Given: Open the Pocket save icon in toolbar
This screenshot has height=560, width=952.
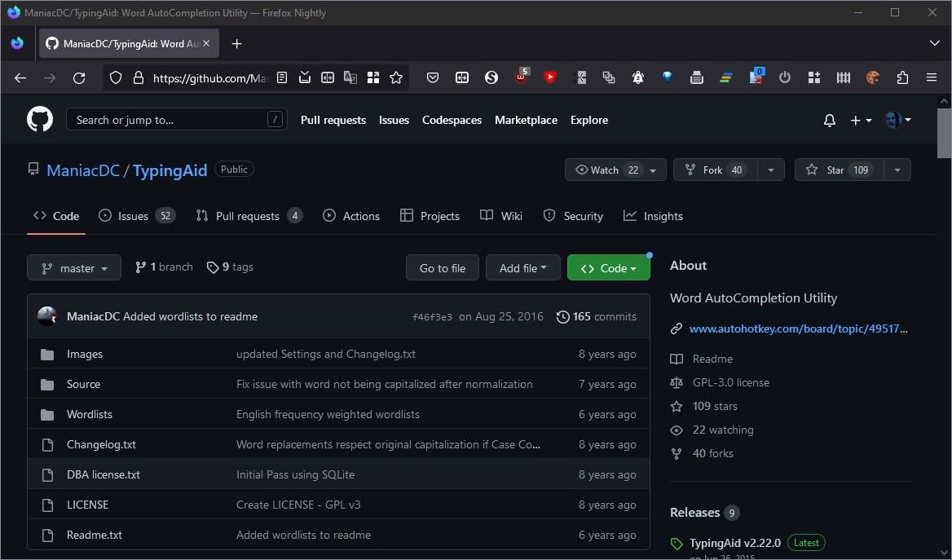Looking at the screenshot, I should [x=433, y=78].
